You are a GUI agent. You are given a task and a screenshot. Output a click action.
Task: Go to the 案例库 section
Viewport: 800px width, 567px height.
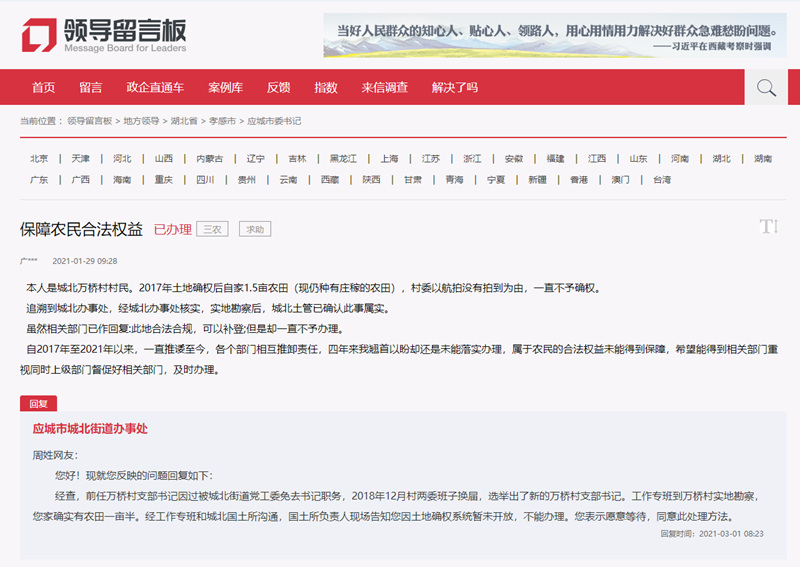click(225, 87)
